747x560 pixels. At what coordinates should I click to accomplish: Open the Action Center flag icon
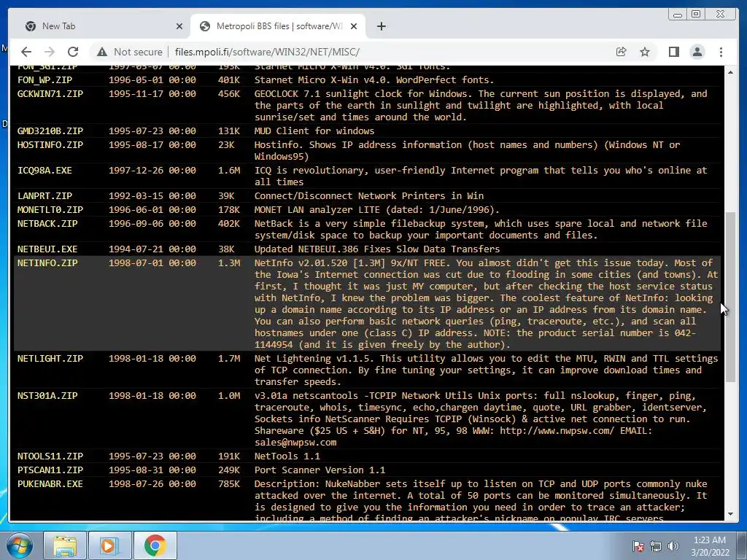tap(638, 546)
